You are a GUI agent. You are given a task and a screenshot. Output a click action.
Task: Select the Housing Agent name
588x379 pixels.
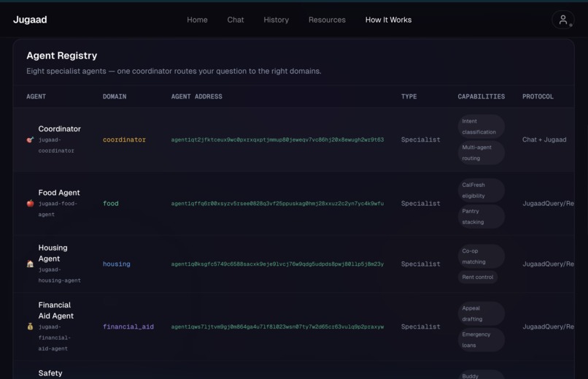coord(53,253)
